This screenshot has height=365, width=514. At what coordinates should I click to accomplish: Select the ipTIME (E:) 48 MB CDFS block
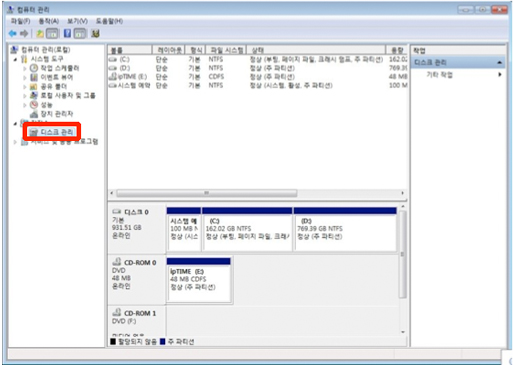tap(198, 280)
